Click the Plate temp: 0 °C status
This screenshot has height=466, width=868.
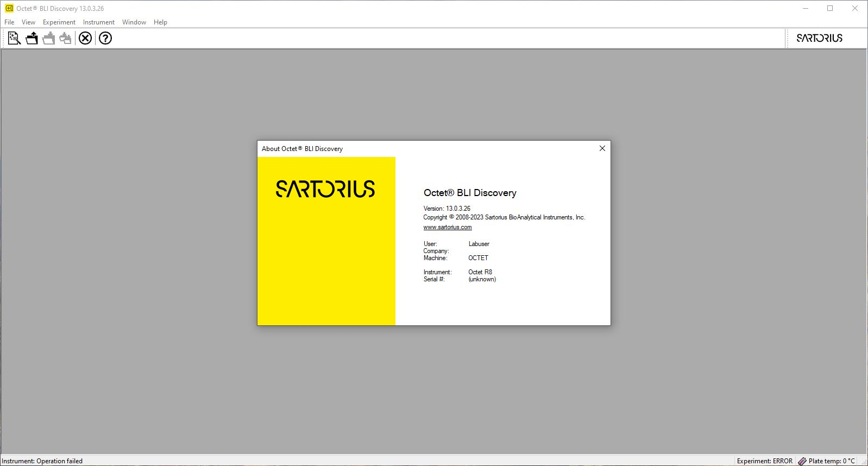coord(832,461)
